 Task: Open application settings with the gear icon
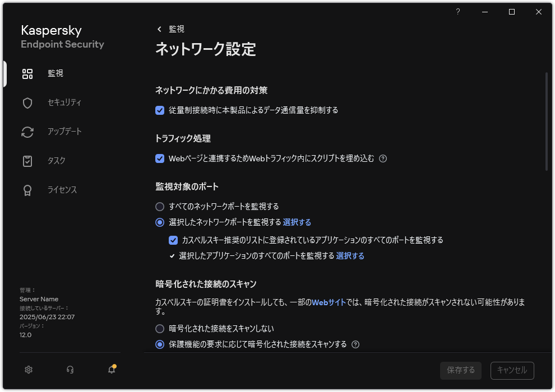pyautogui.click(x=28, y=370)
